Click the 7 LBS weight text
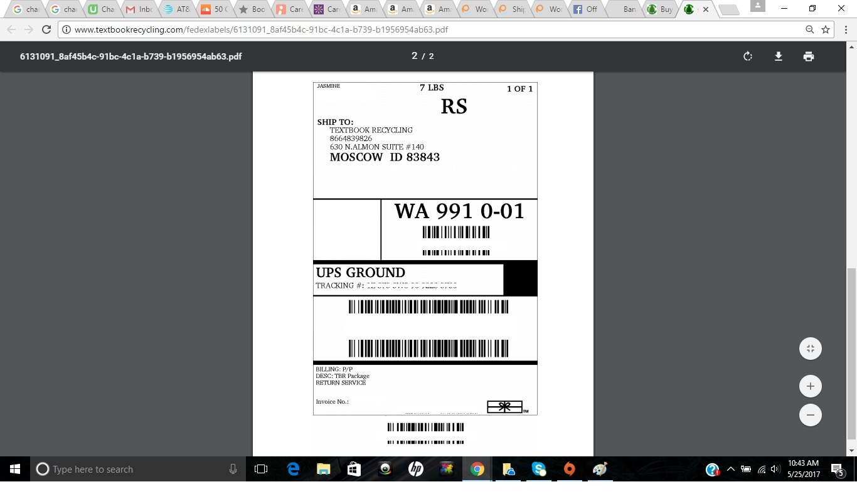 click(x=432, y=88)
